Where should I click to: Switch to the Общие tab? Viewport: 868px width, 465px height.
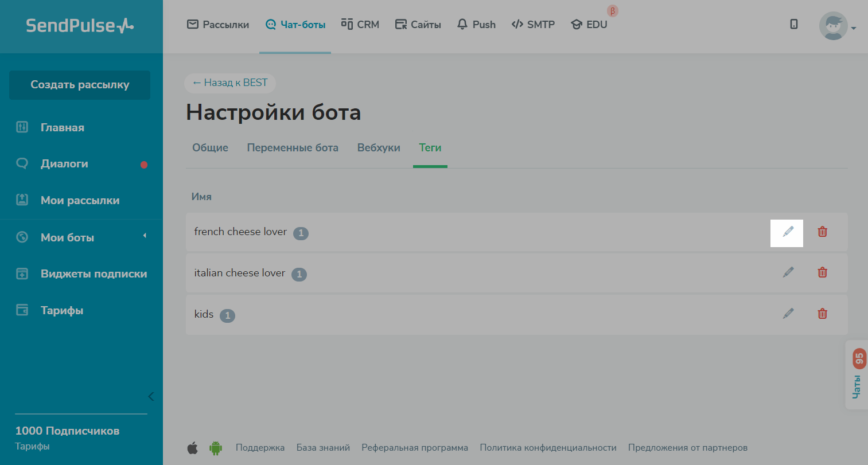(210, 148)
